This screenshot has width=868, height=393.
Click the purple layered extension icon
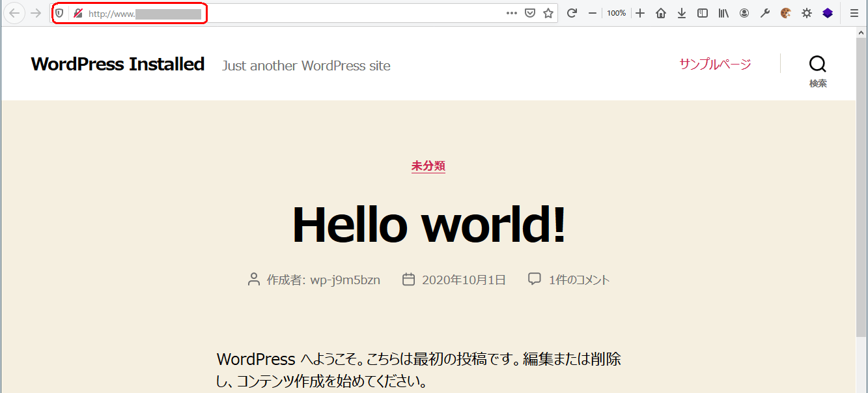(828, 13)
